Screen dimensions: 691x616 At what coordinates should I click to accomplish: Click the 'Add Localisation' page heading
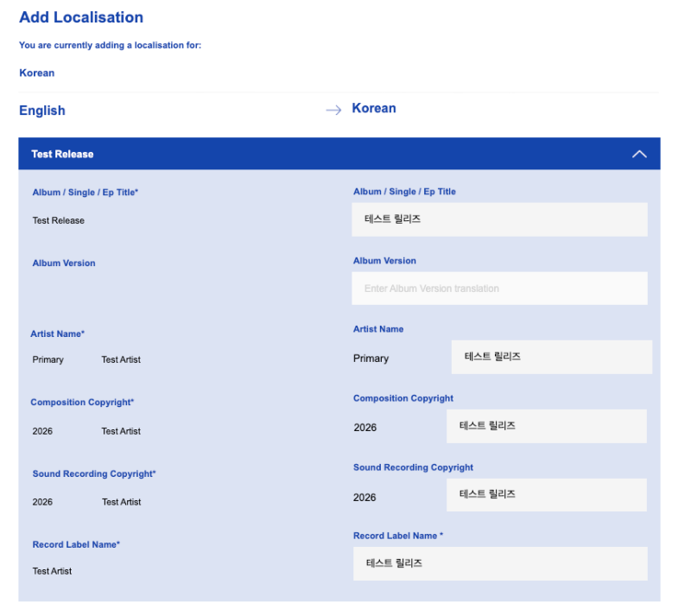click(x=81, y=17)
